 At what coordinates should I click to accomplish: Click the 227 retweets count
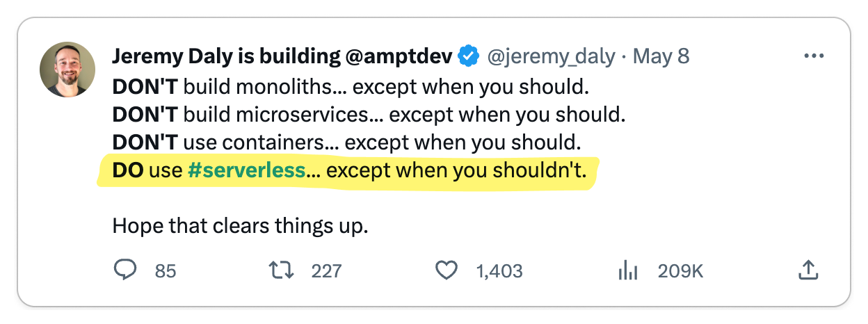click(326, 271)
